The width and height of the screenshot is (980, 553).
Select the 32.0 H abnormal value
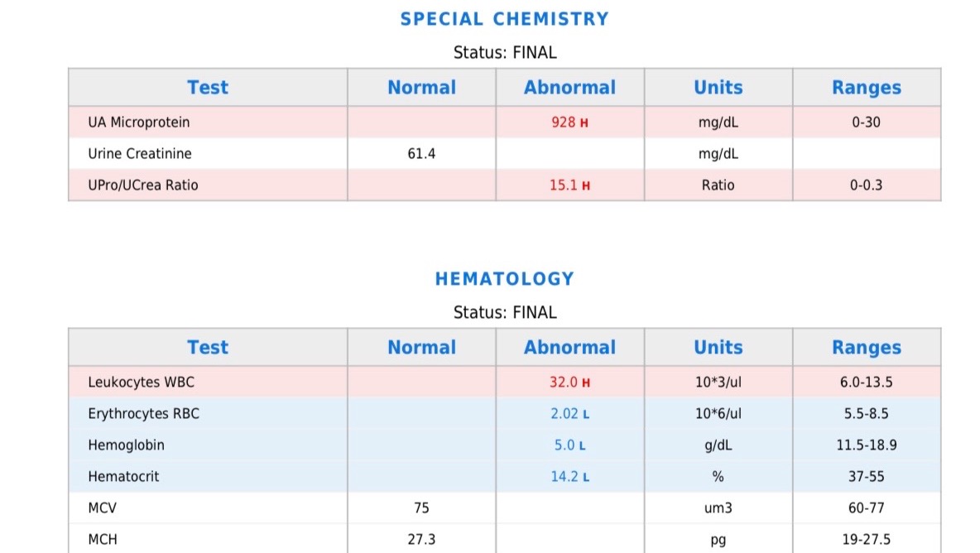click(x=569, y=382)
